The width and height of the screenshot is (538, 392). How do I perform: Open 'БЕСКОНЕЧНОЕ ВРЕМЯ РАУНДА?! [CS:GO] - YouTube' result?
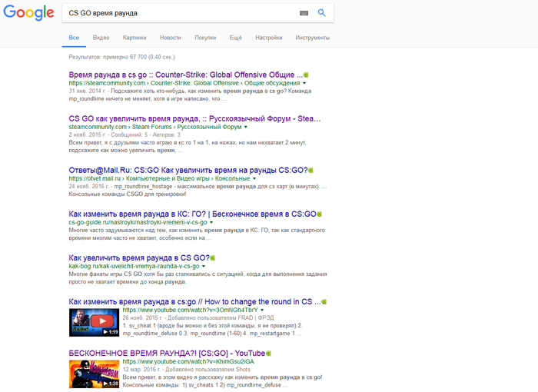(x=167, y=354)
